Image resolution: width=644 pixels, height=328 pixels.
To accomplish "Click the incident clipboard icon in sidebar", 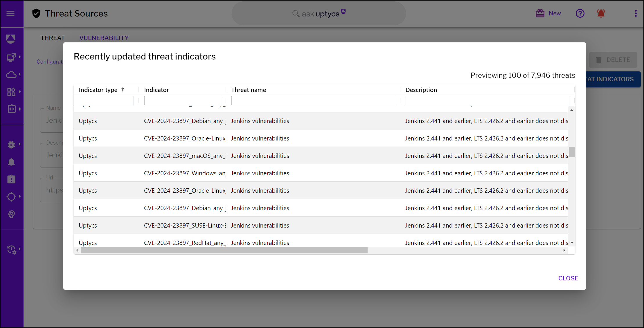I will (x=11, y=179).
